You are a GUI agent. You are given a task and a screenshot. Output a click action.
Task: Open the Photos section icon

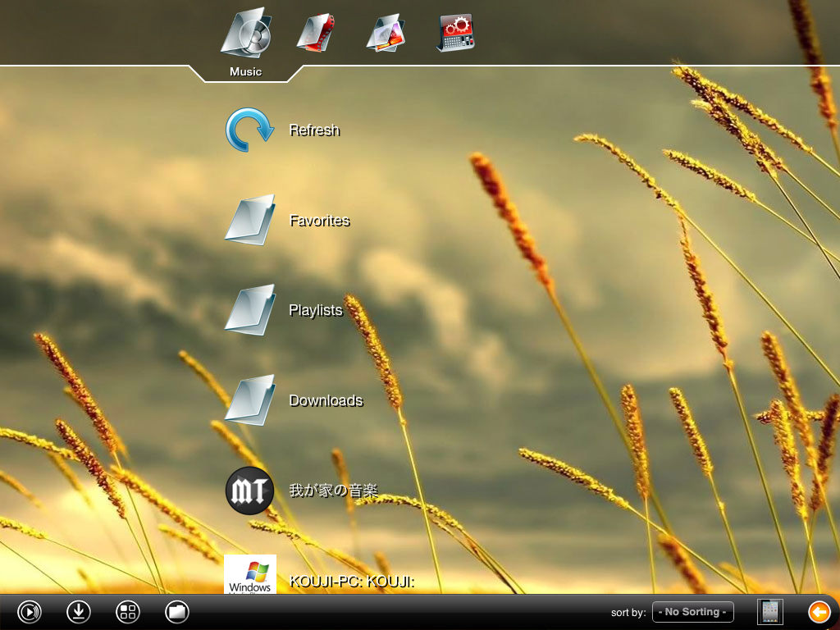386,33
